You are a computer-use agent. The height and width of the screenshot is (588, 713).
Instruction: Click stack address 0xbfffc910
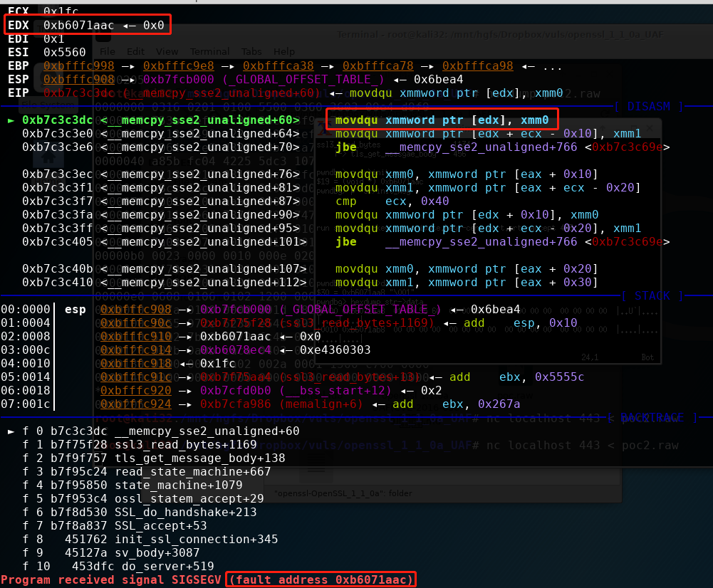point(135,337)
